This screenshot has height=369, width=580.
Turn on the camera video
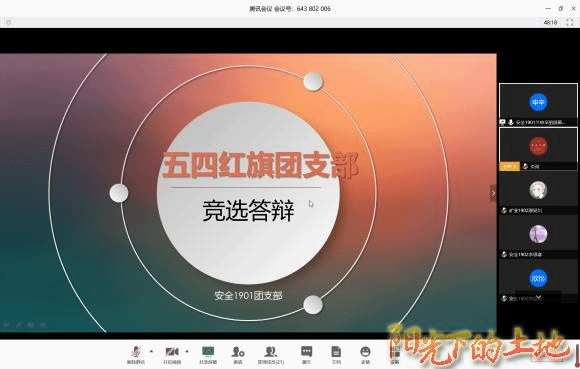tap(172, 355)
